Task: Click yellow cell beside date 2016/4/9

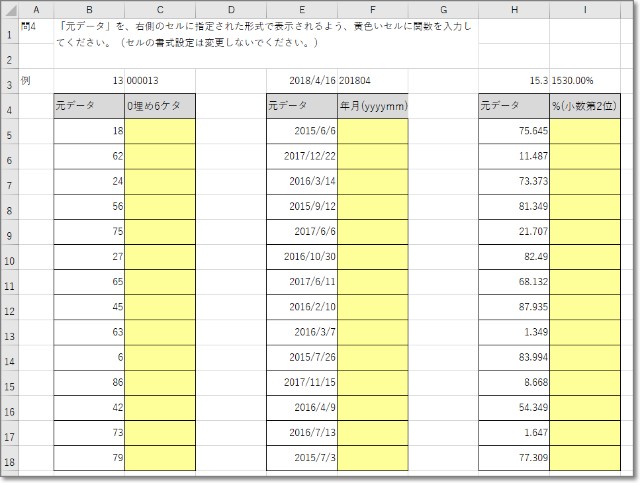Action: [373, 408]
